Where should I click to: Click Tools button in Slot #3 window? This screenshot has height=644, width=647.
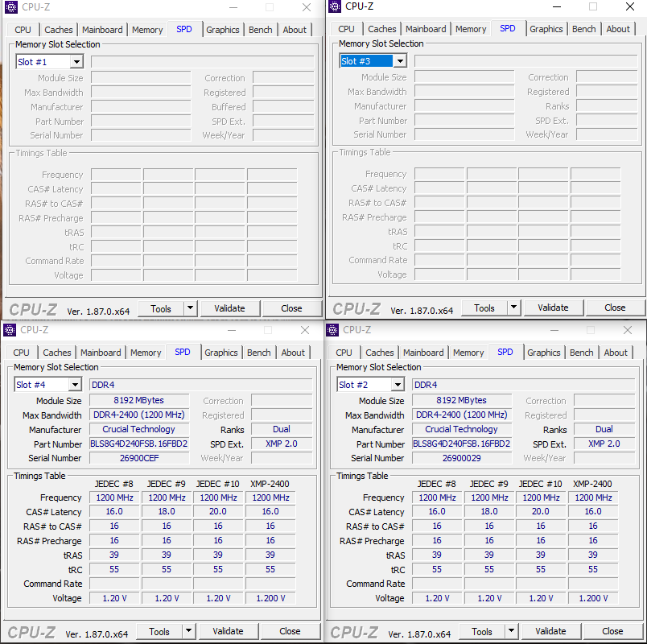point(484,308)
